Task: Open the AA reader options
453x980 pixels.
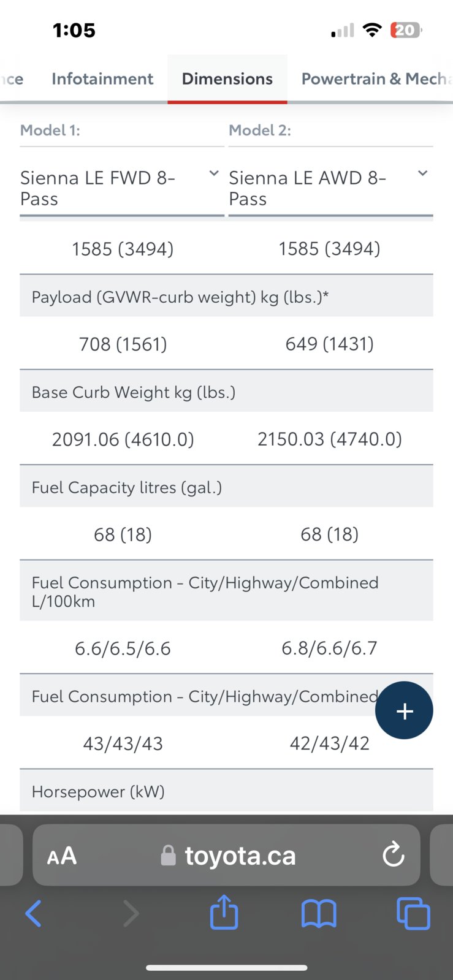Action: pyautogui.click(x=62, y=856)
